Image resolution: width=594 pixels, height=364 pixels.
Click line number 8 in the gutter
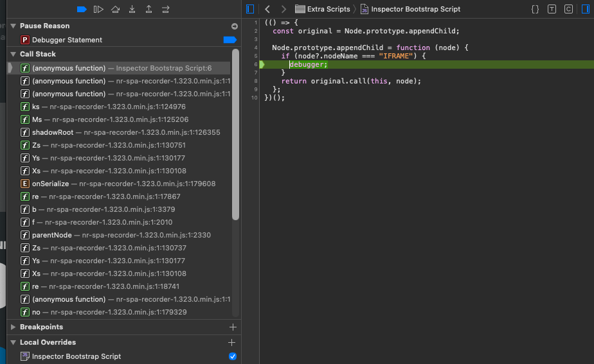[256, 81]
